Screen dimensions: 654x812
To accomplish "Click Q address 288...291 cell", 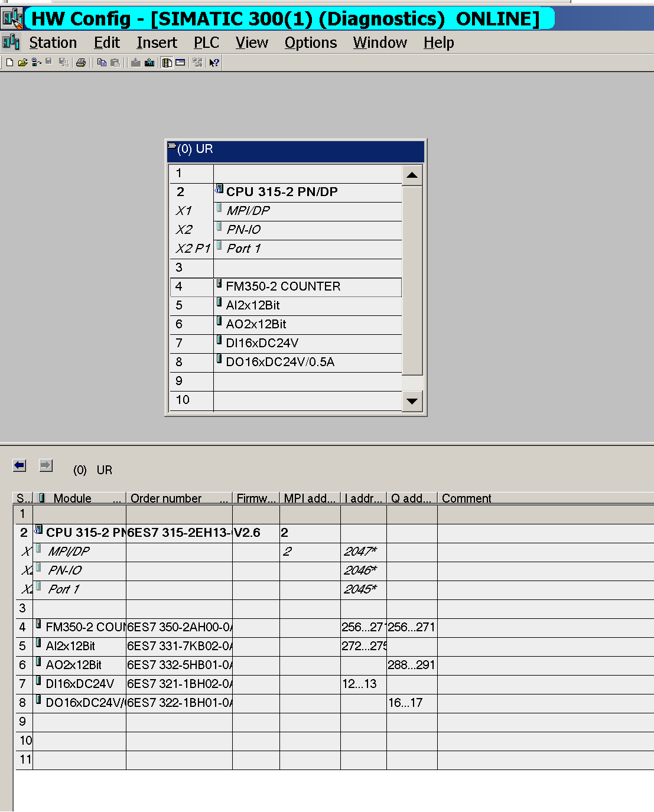I will click(x=412, y=665).
